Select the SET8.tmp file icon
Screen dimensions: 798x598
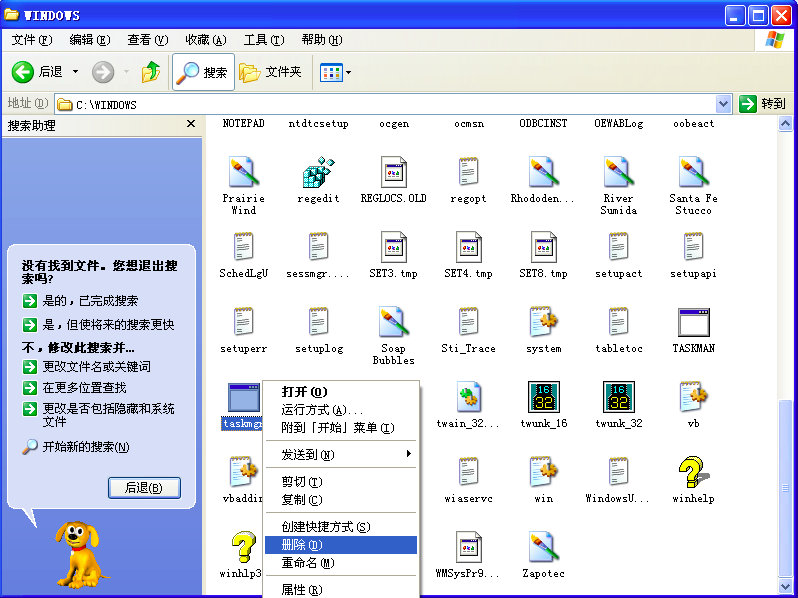pos(543,247)
